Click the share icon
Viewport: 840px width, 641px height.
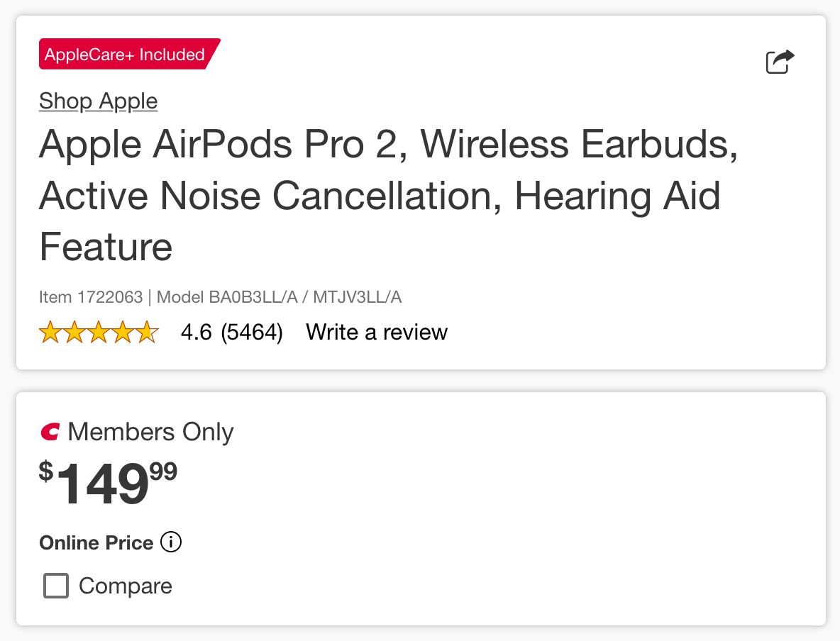780,61
